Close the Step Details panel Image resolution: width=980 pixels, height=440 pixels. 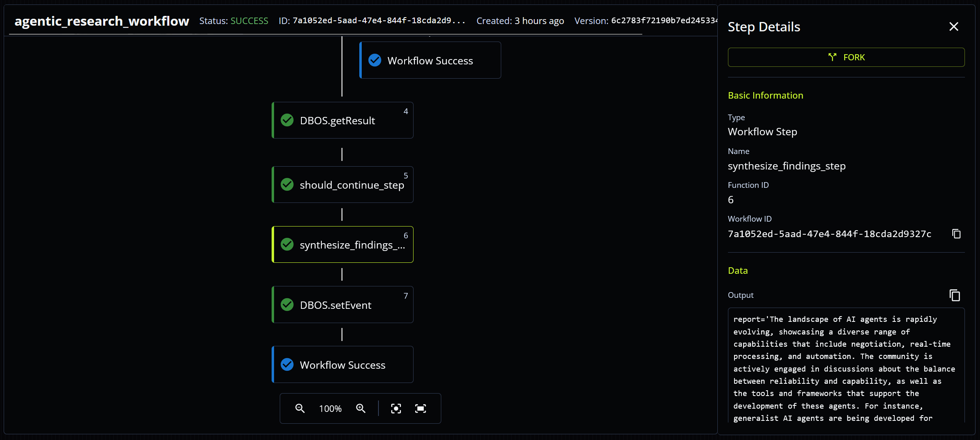click(953, 27)
